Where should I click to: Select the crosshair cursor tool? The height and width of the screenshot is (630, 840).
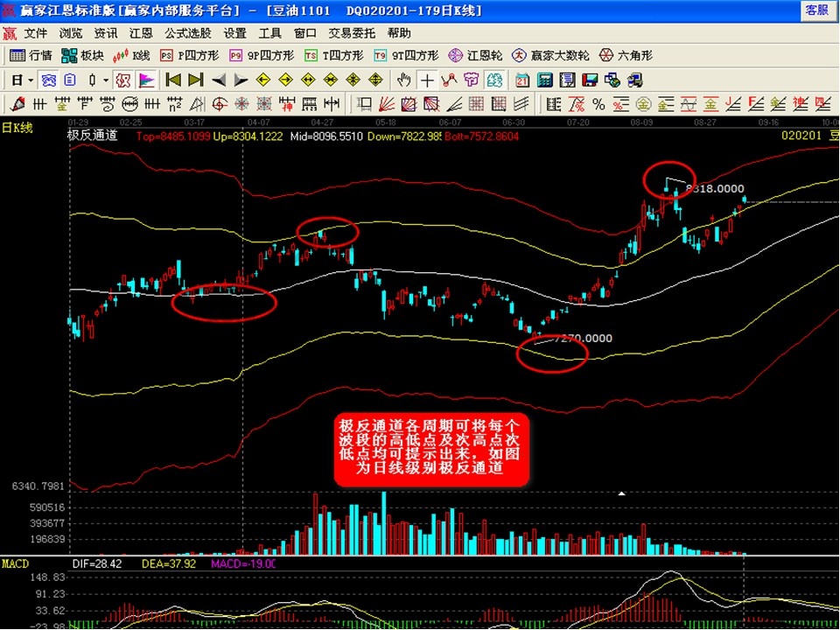426,80
